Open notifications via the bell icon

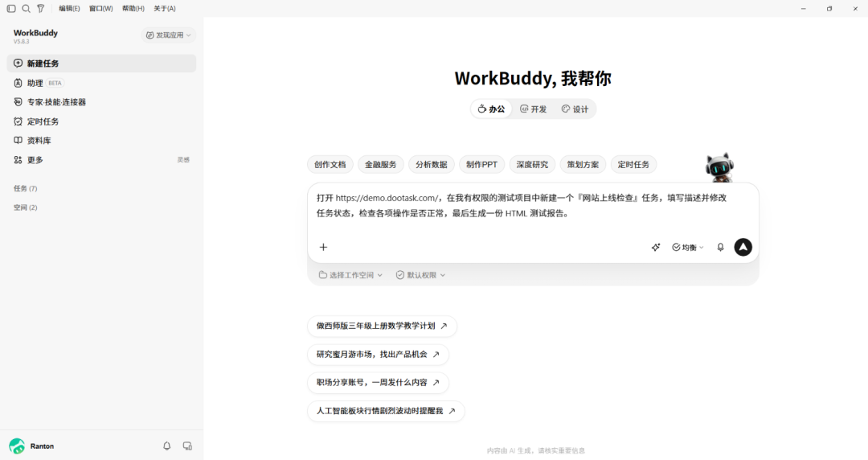click(166, 446)
